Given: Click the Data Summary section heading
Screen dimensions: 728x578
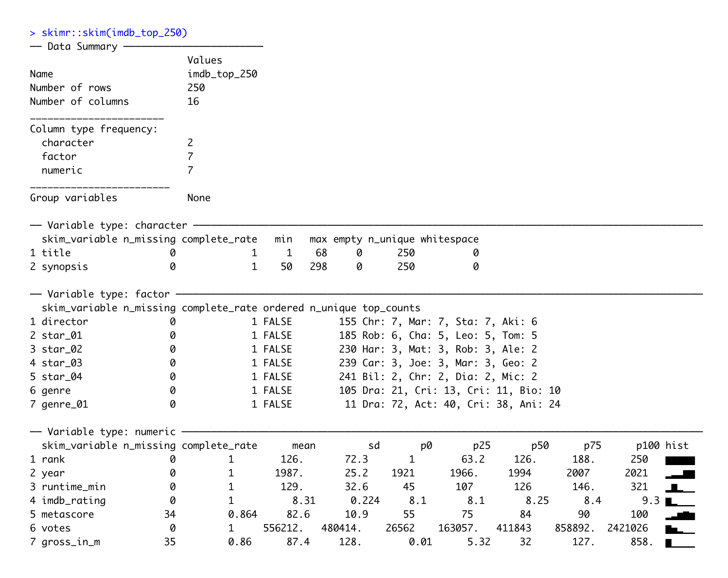Looking at the screenshot, I should 82,47.
